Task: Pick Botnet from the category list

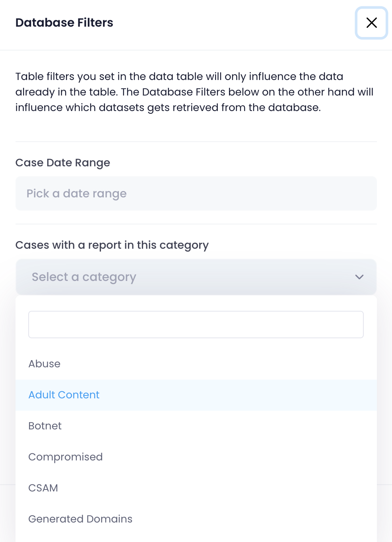Action: tap(45, 426)
